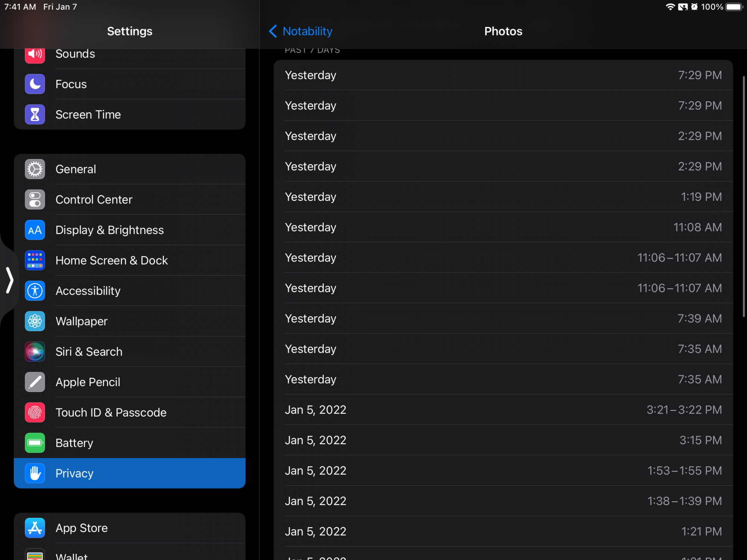Open the Battery icon in sidebar
The width and height of the screenshot is (747, 560).
tap(35, 443)
